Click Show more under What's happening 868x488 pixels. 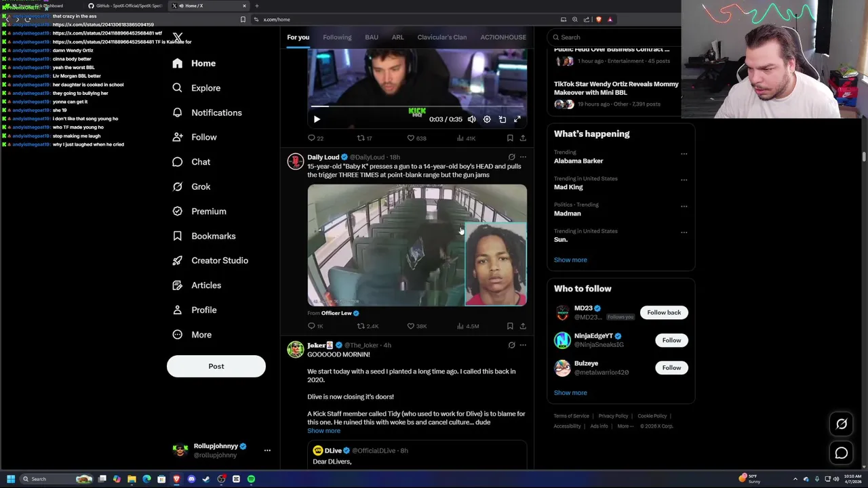click(570, 260)
